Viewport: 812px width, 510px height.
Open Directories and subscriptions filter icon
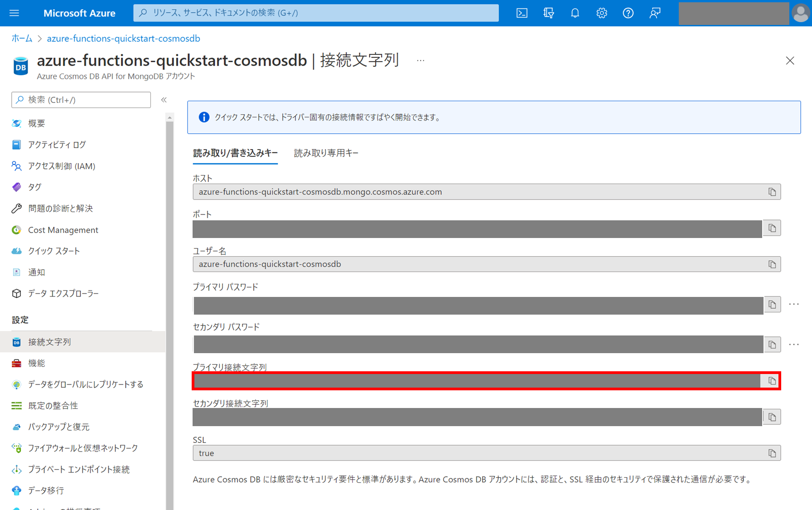click(548, 13)
